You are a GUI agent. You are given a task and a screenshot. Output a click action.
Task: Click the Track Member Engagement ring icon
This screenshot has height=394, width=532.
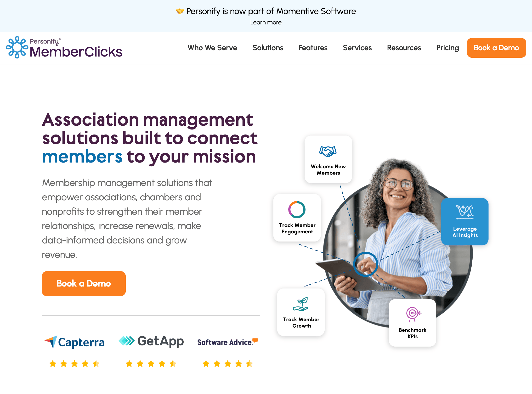click(x=297, y=209)
